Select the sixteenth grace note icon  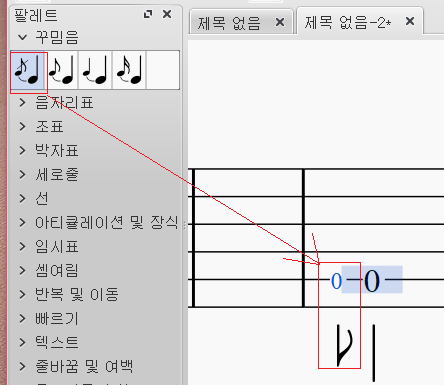pyautogui.click(x=129, y=70)
